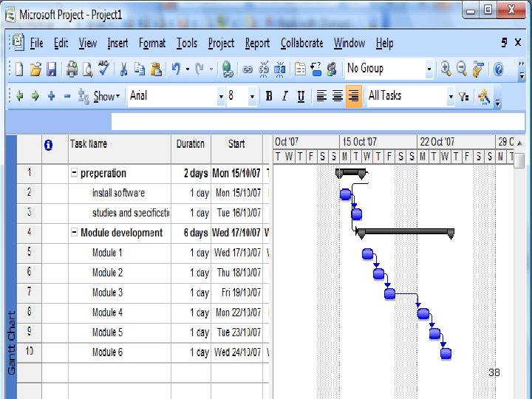Open the Arial font dropdown
This screenshot has height=399, width=532.
(221, 96)
